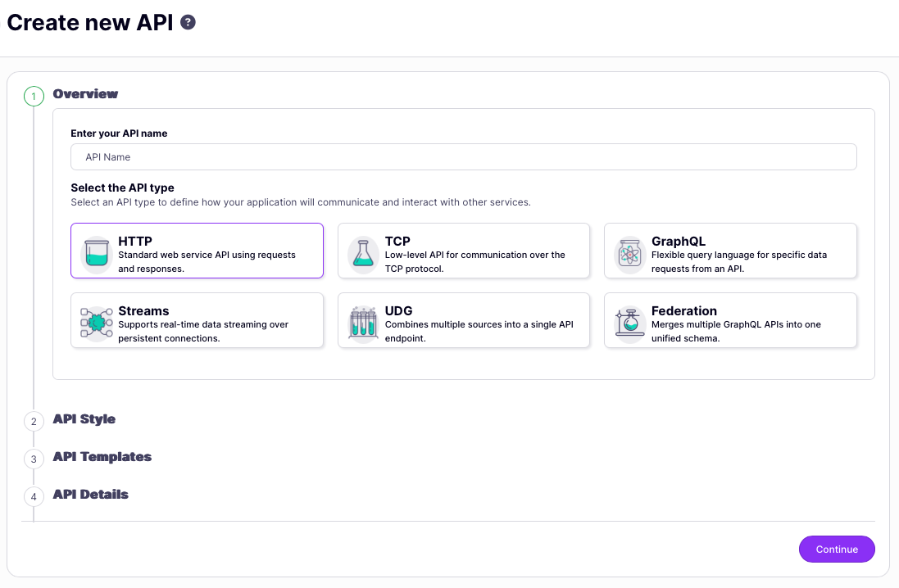This screenshot has width=899, height=588.
Task: Click the GraphQL atom flask icon
Action: point(629,254)
